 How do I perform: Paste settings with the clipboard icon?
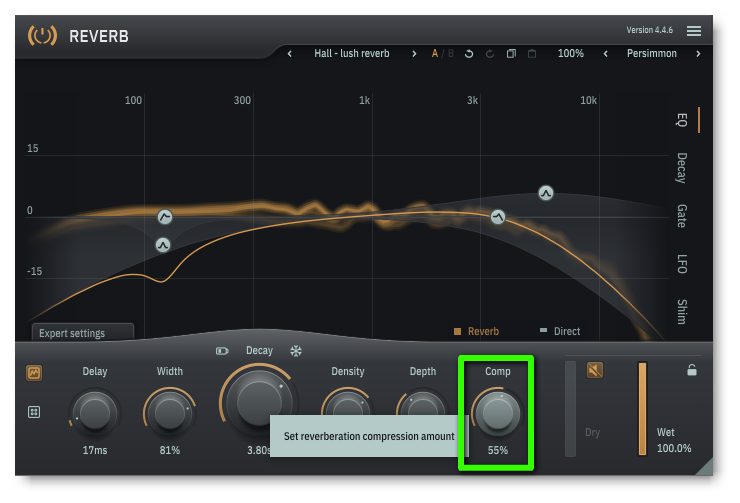point(532,54)
